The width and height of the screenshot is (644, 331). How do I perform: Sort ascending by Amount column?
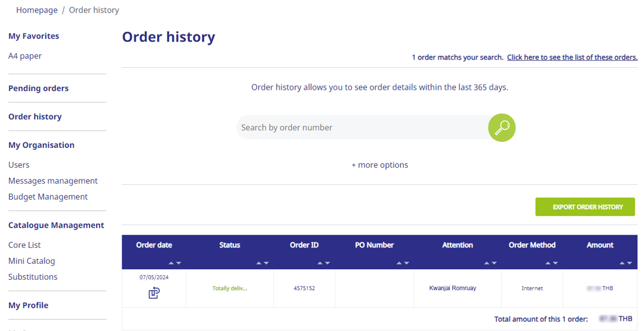point(622,263)
